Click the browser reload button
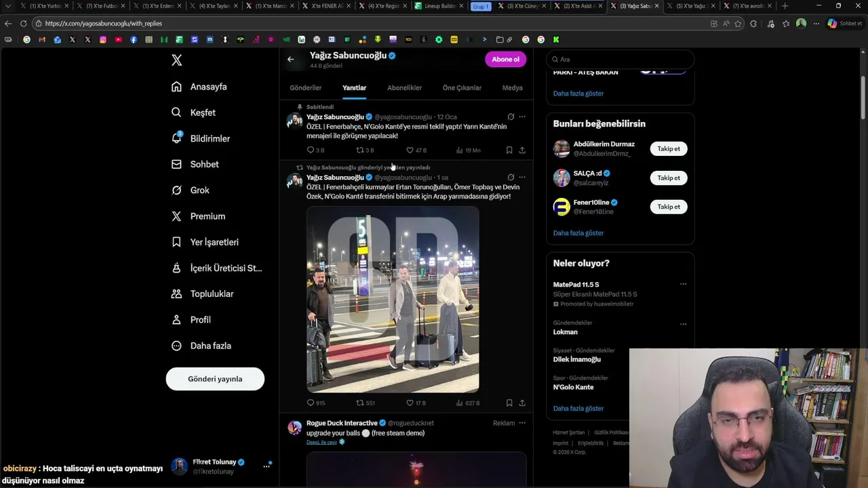The image size is (868, 488). [23, 23]
